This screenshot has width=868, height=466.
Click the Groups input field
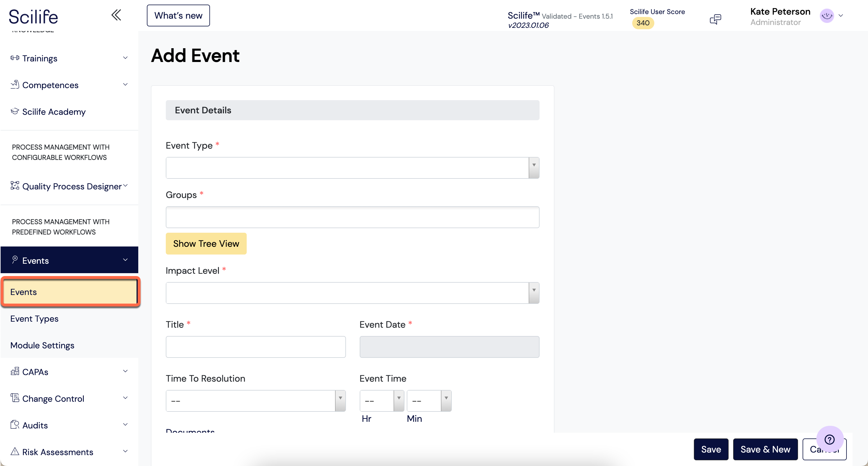[x=353, y=217]
